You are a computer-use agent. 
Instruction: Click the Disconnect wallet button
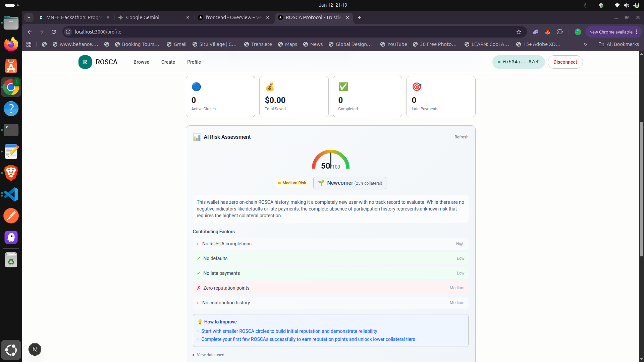click(565, 62)
